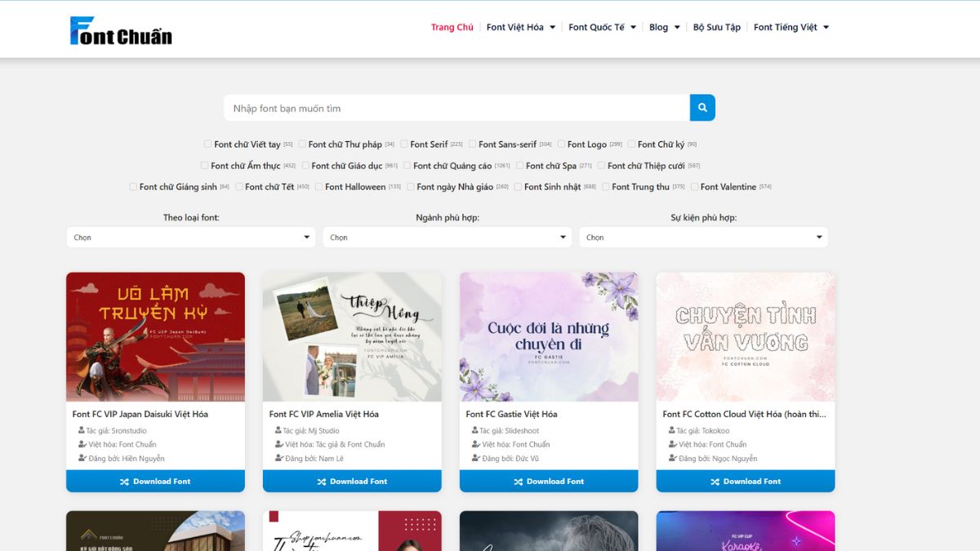This screenshot has width=980, height=551.
Task: Open Chuyện Tình Vấn Vương font preview
Action: click(x=746, y=336)
